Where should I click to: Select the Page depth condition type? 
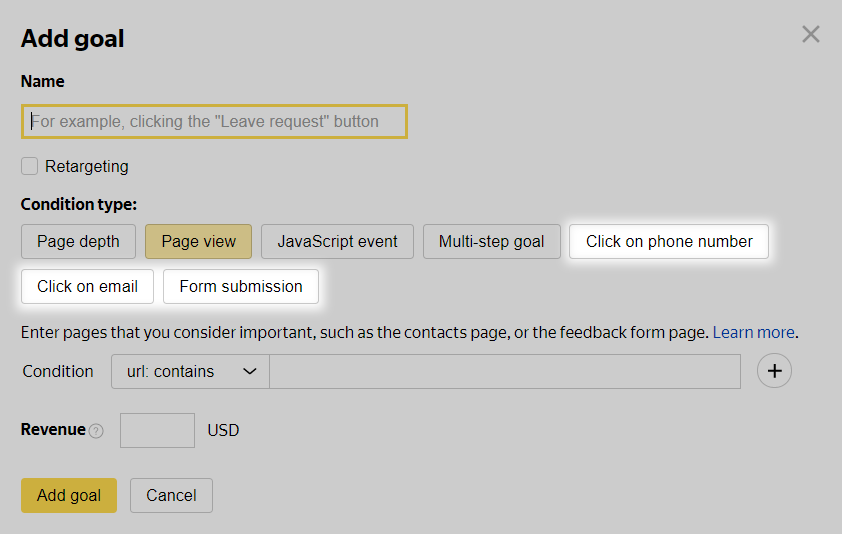coord(78,241)
